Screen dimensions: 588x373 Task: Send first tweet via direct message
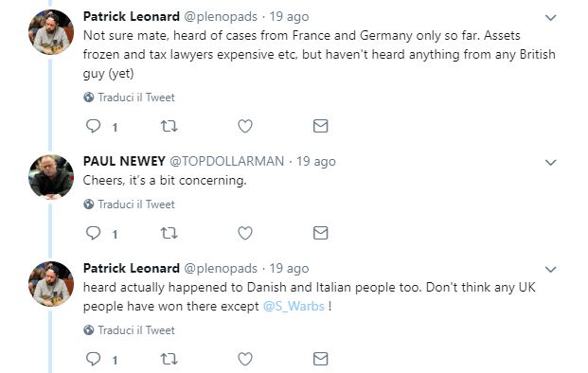tap(321, 126)
